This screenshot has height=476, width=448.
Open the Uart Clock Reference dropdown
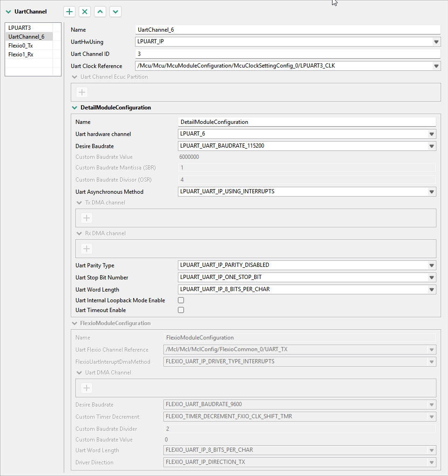[436, 66]
